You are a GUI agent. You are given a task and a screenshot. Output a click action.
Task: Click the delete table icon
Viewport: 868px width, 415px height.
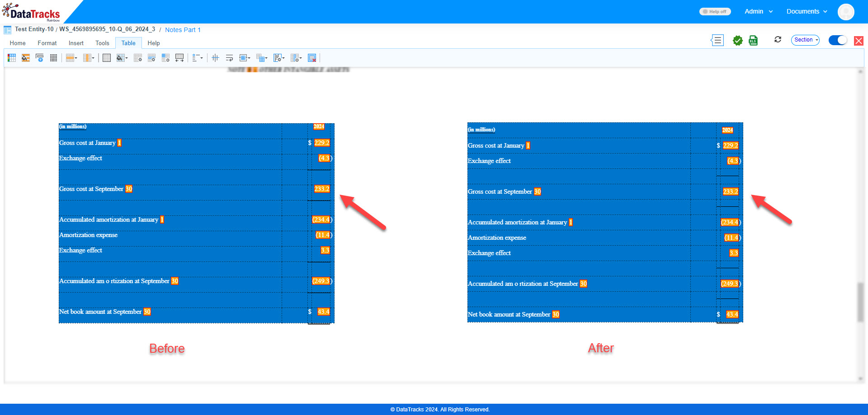pos(312,58)
